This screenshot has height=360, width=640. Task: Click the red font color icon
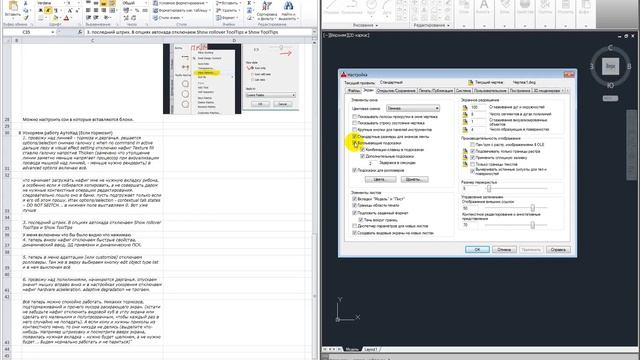point(66,18)
